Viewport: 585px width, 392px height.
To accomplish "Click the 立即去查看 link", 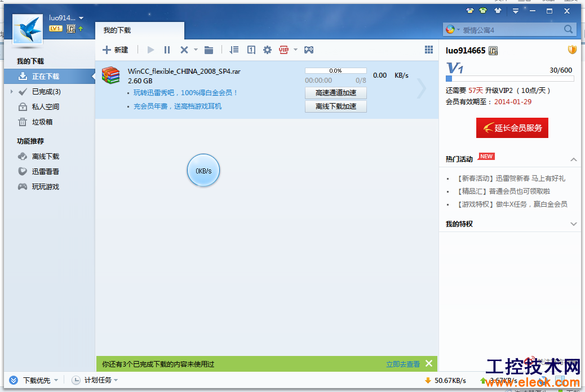I will click(x=403, y=364).
